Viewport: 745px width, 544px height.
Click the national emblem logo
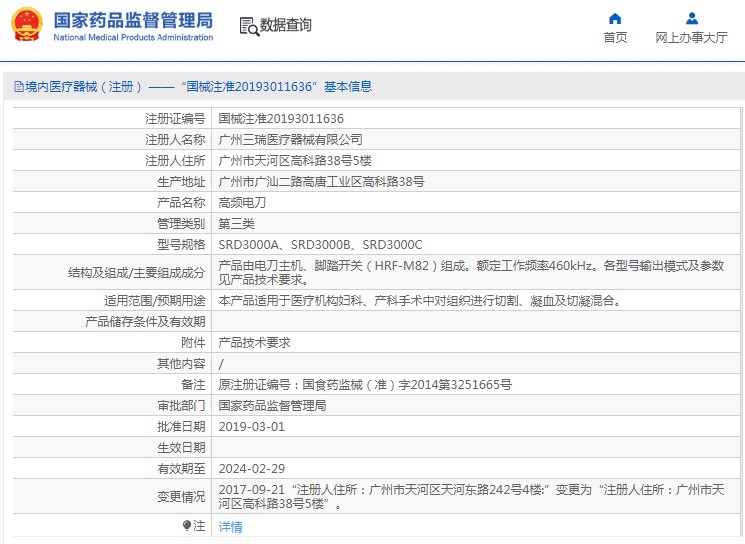click(x=27, y=24)
